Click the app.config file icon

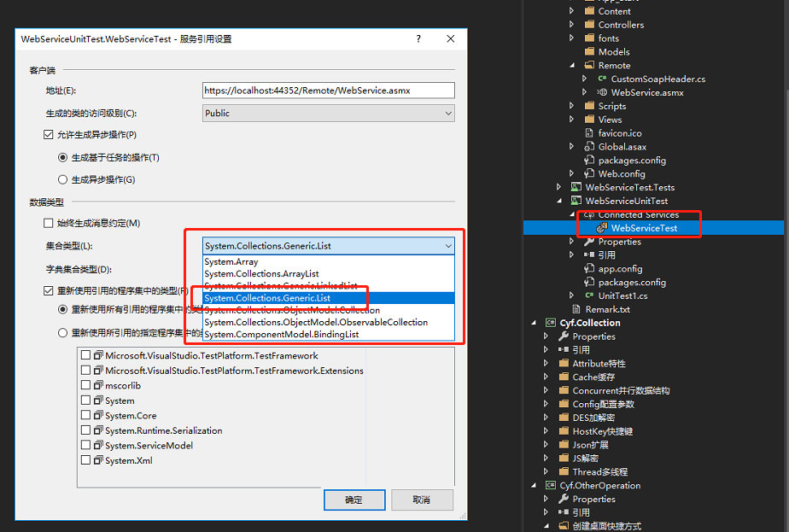[x=589, y=269]
